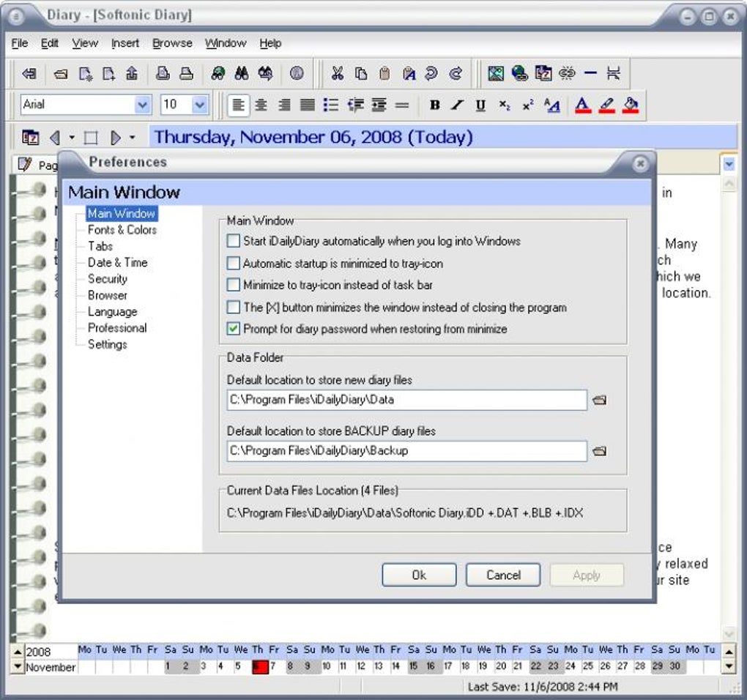Select Date & Time preferences
Image resolution: width=747 pixels, height=700 pixels.
[x=118, y=262]
